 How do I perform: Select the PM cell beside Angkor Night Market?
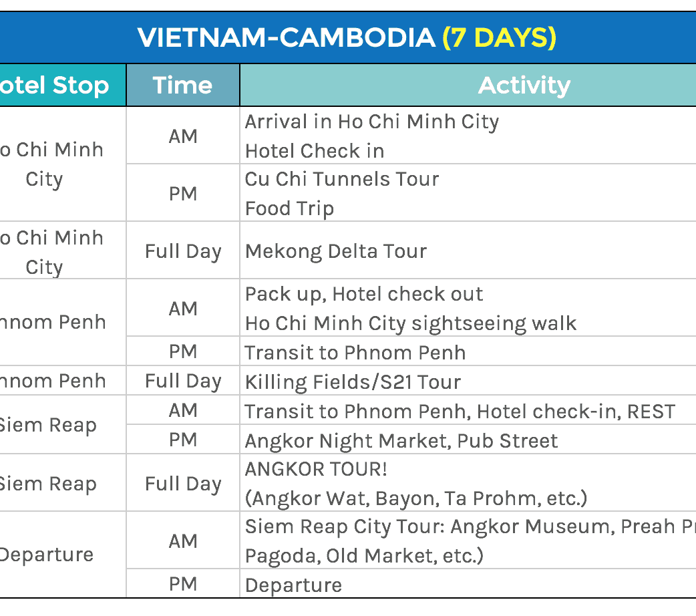182,440
